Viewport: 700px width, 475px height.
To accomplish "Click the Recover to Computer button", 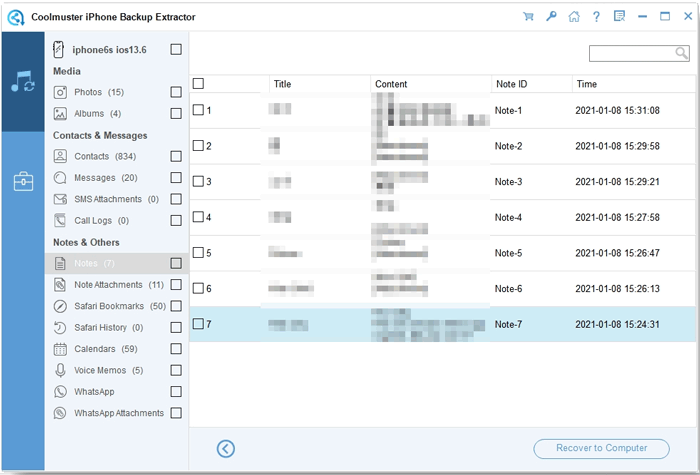I will (x=601, y=448).
